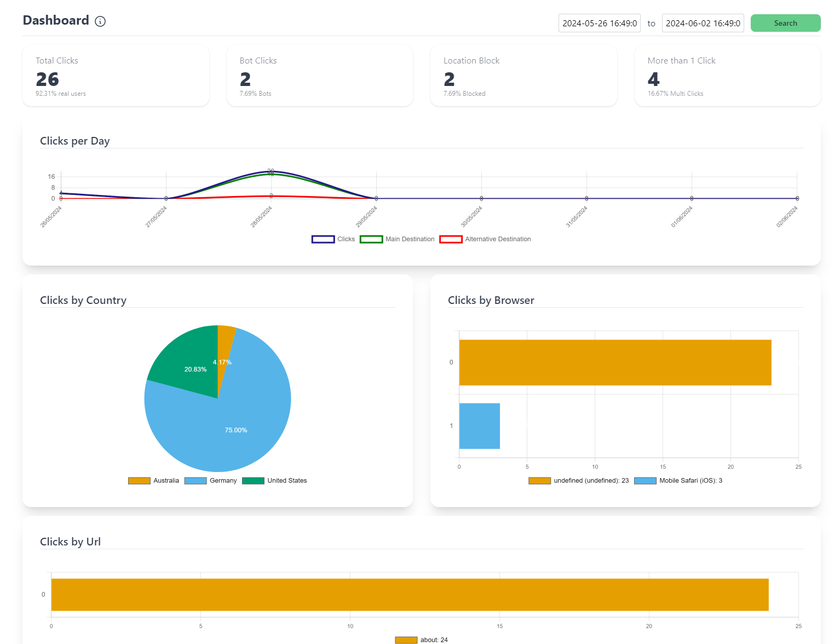This screenshot has height=644, width=840.
Task: Click the '92.31% real users' text
Action: point(61,94)
